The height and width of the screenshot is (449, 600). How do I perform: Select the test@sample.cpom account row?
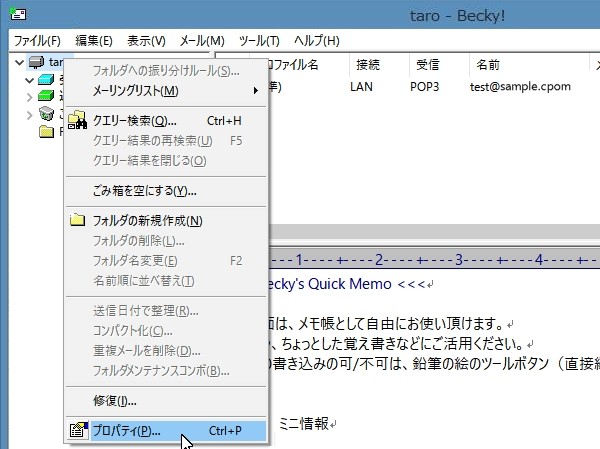(520, 86)
